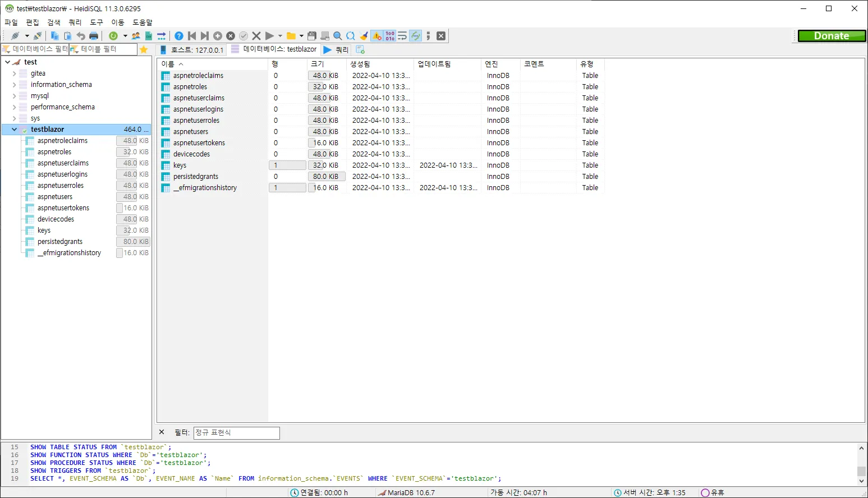Viewport: 868px width, 498px height.
Task: Go to first row with skip-back icon
Action: click(x=192, y=36)
